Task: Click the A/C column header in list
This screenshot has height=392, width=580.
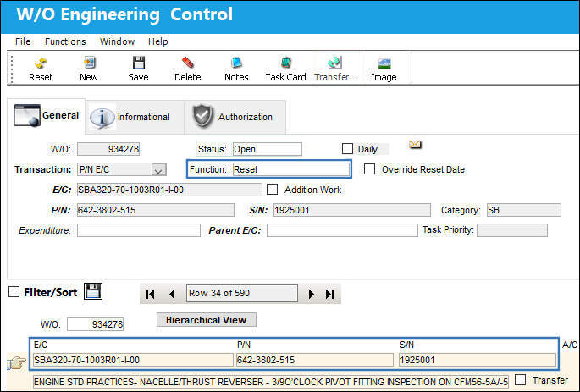Action: point(569,345)
